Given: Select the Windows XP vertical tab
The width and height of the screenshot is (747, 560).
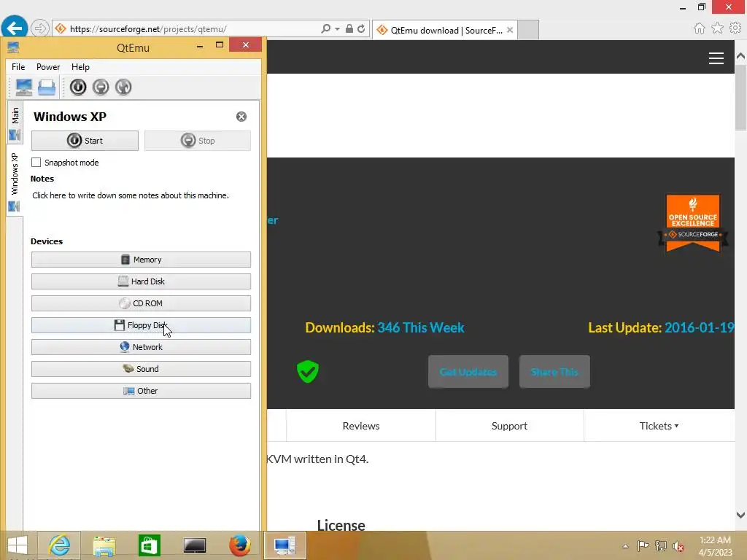Looking at the screenshot, I should coord(15,180).
